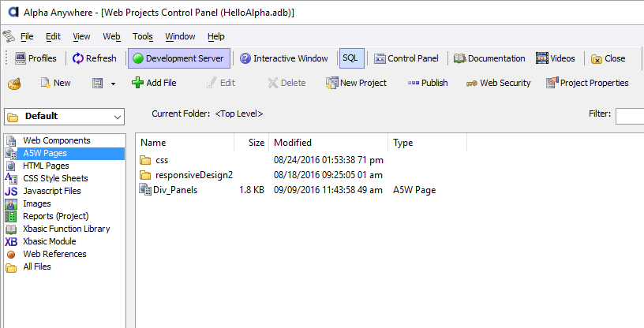Sort by the Modified column header
The width and height of the screenshot is (644, 328).
[x=328, y=143]
